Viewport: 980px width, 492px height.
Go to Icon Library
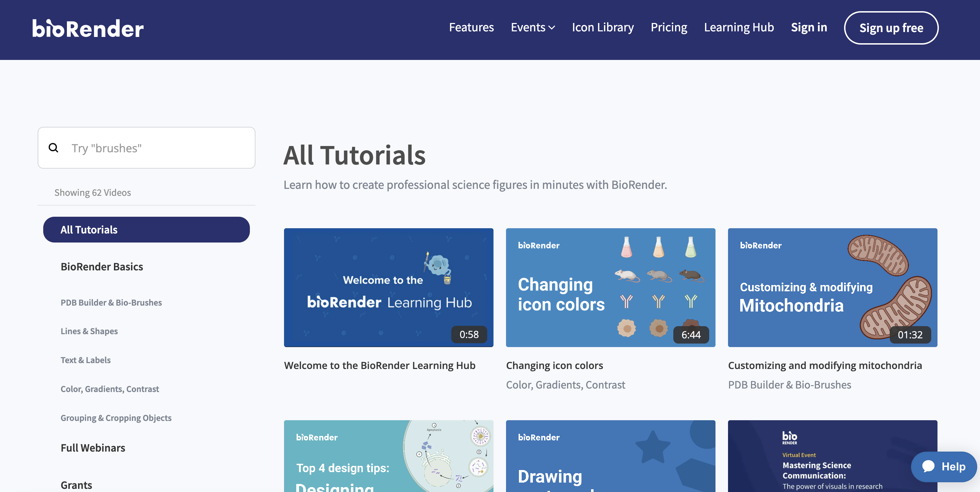pos(603,28)
